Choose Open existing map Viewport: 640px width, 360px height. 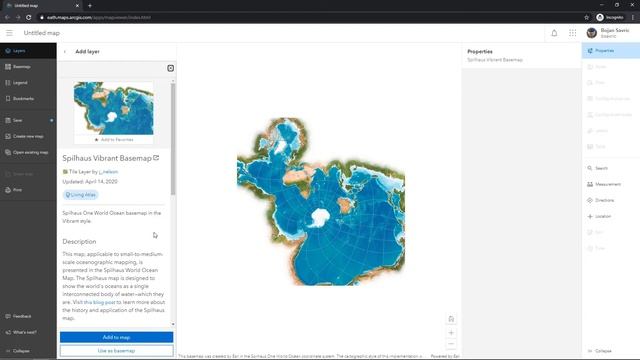coord(28,152)
